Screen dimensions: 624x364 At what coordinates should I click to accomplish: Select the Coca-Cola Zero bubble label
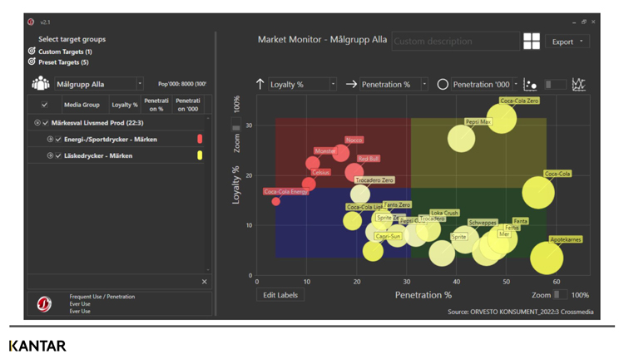[519, 101]
